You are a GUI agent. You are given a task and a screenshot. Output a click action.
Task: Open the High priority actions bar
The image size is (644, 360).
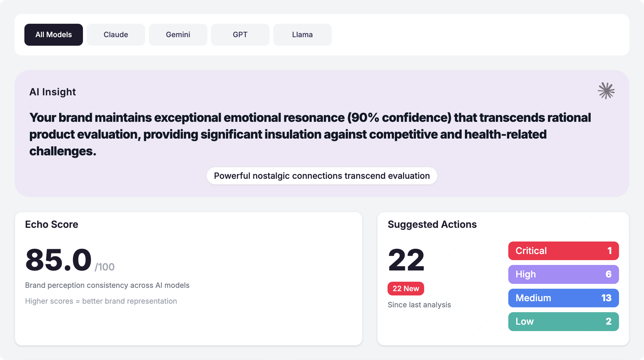coord(563,274)
